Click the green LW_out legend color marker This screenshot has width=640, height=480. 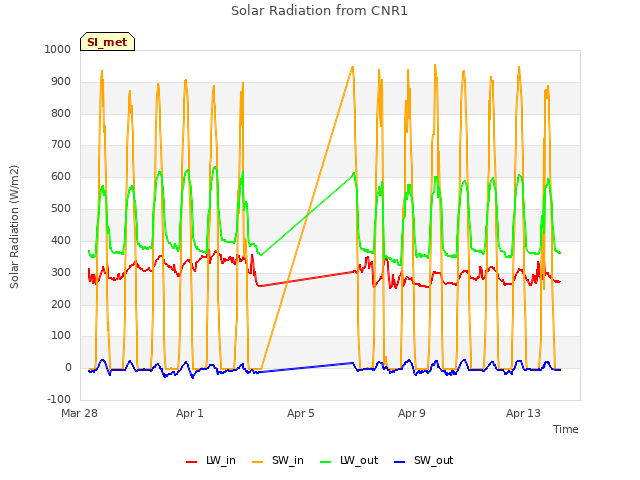click(x=326, y=462)
